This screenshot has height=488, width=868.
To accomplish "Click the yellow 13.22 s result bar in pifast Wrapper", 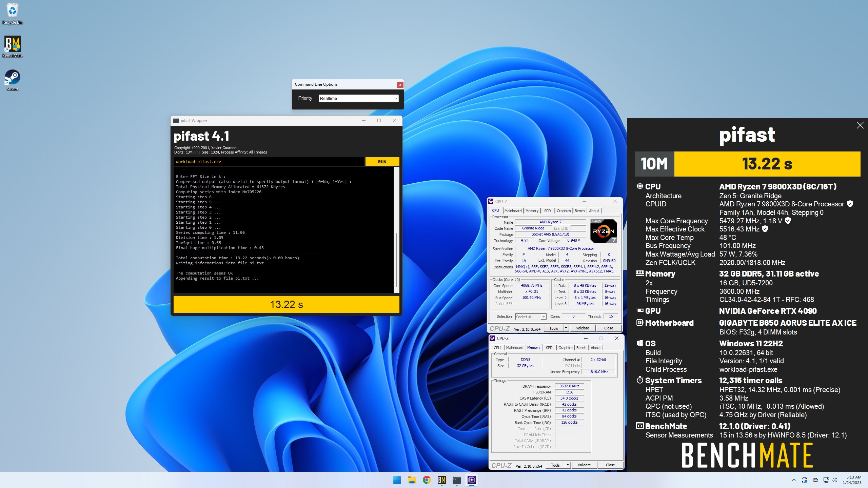I will pos(286,304).
